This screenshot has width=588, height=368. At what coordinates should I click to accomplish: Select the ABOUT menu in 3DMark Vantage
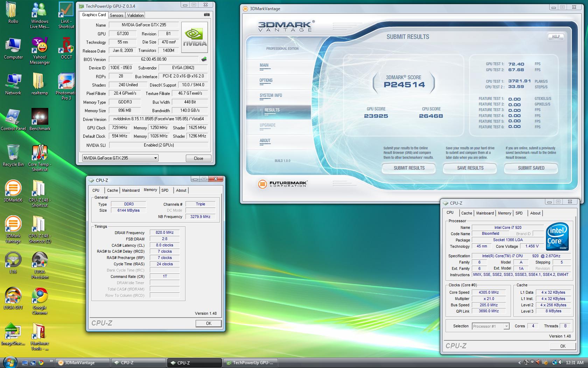coord(265,141)
